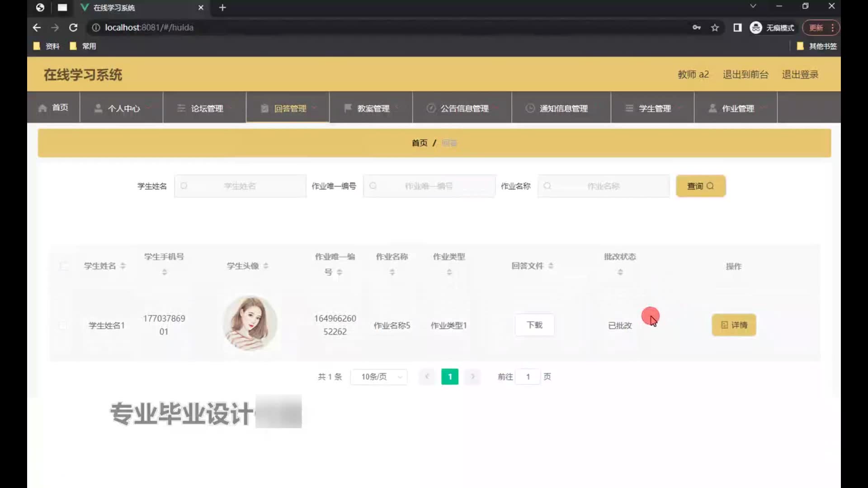
Task: Click sort arrows beside 回答文件 column
Action: click(x=551, y=266)
